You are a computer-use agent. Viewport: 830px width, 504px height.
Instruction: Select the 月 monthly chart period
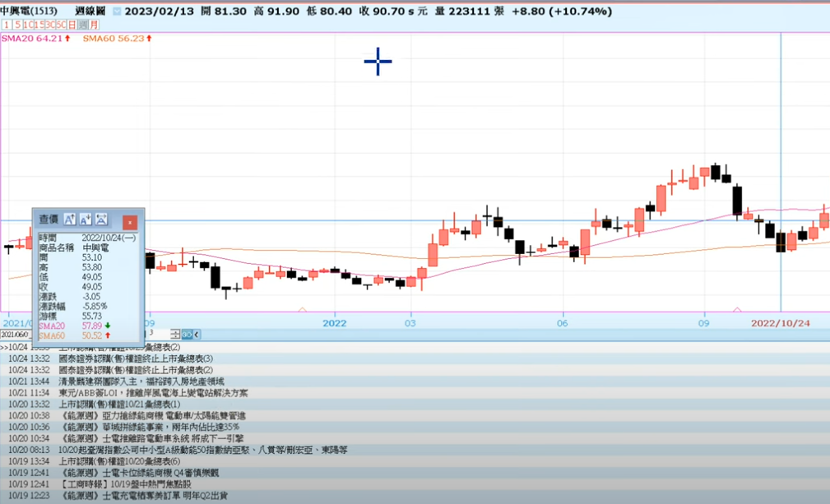(x=94, y=25)
